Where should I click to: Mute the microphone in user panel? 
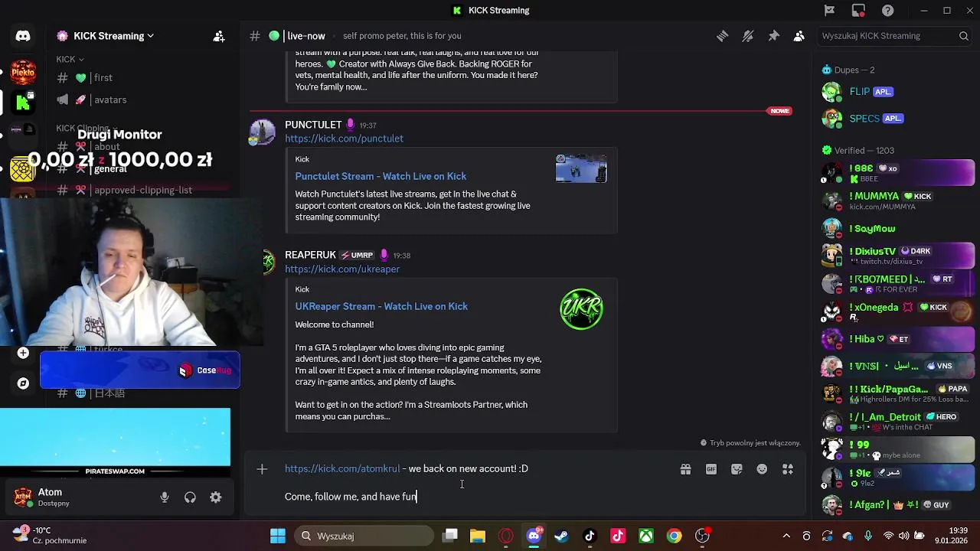[165, 497]
